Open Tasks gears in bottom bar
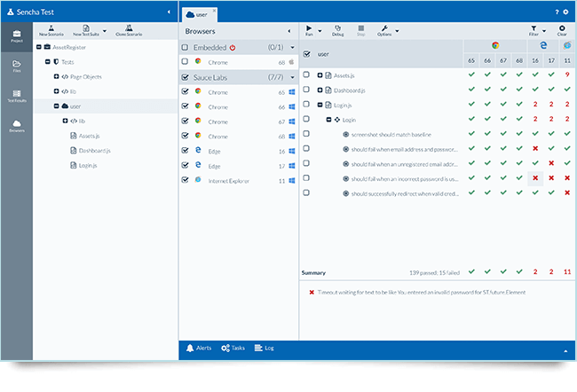 [233, 348]
